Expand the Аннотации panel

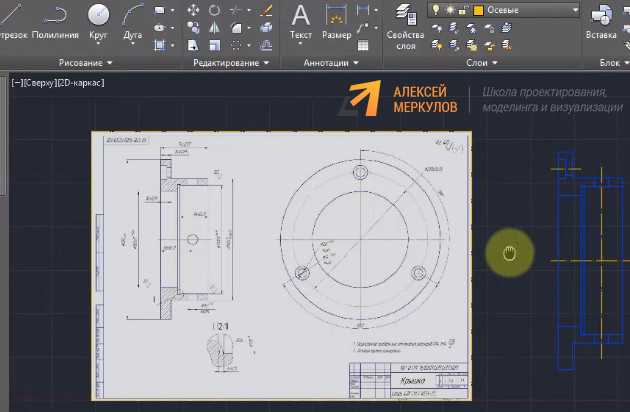(x=331, y=63)
